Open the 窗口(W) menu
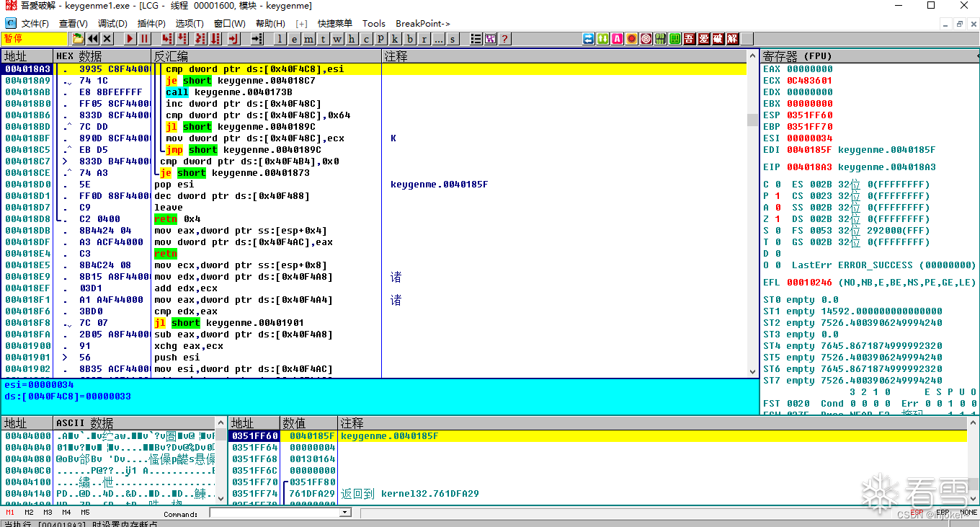The height and width of the screenshot is (527, 980). click(229, 24)
